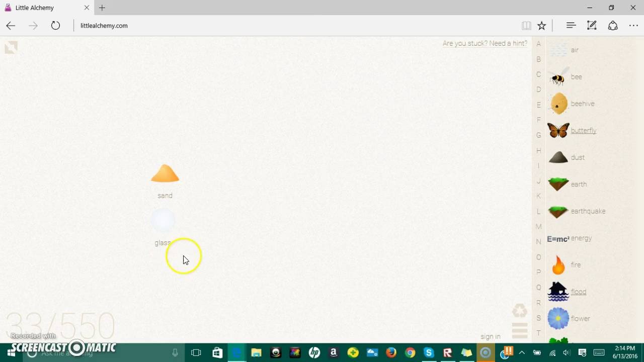The width and height of the screenshot is (644, 362).
Task: Pick the dust pile icon
Action: click(558, 157)
